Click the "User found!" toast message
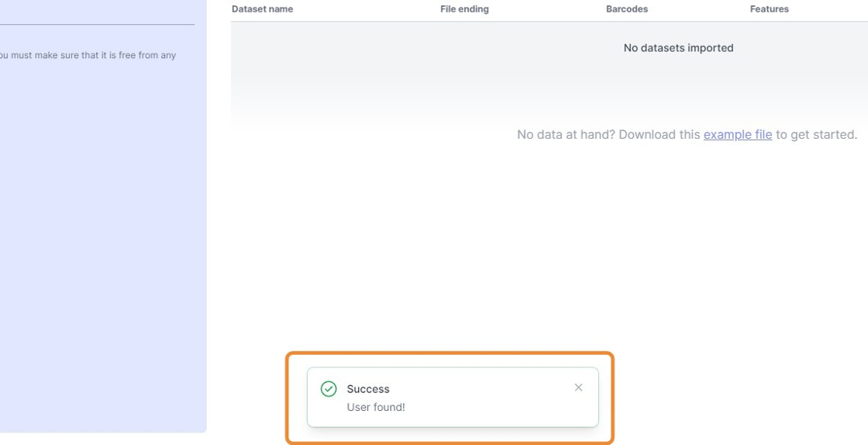 coord(376,407)
